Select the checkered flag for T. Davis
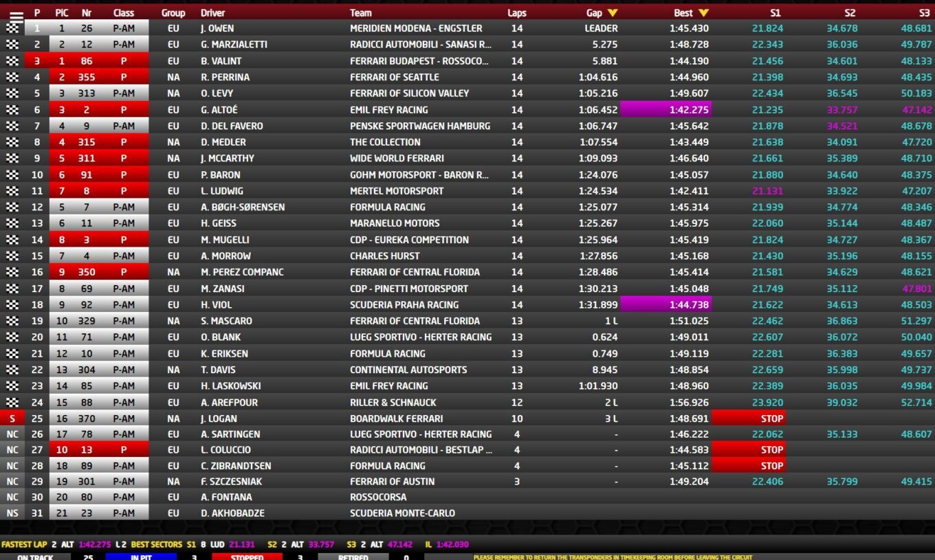The width and height of the screenshot is (935, 560). (x=12, y=370)
